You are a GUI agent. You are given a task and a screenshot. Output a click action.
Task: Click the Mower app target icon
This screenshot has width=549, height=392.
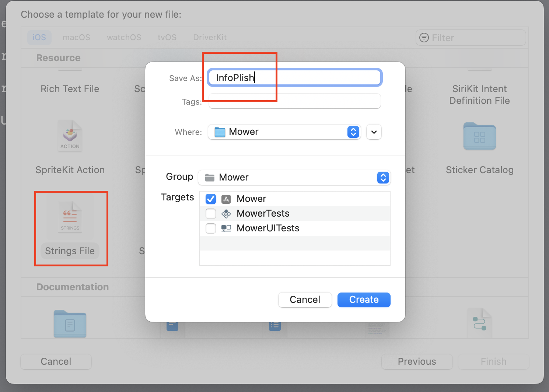coord(226,199)
